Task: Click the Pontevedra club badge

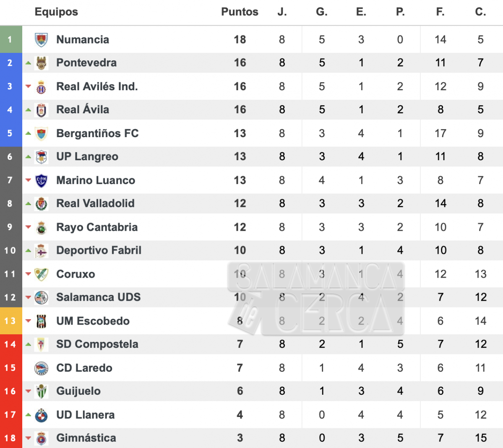Action: [x=42, y=63]
